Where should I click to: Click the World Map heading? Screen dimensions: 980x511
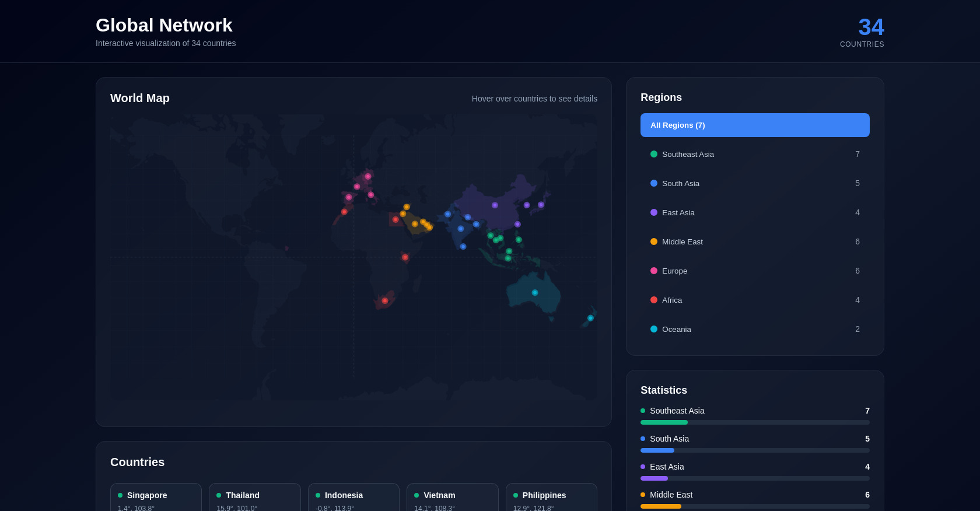[140, 98]
